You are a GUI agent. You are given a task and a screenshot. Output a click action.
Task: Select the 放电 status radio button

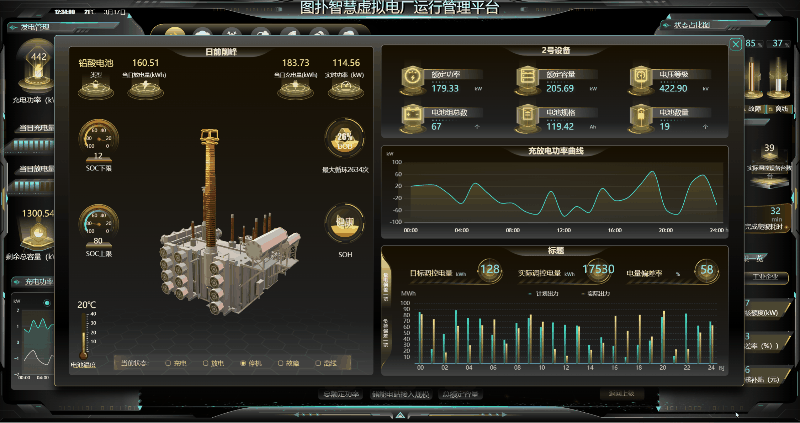pos(206,363)
